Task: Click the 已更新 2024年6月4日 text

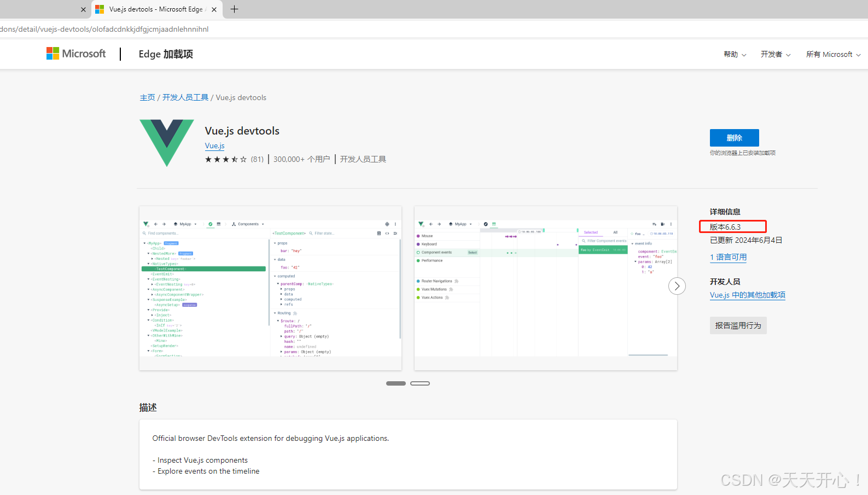Action: [746, 240]
